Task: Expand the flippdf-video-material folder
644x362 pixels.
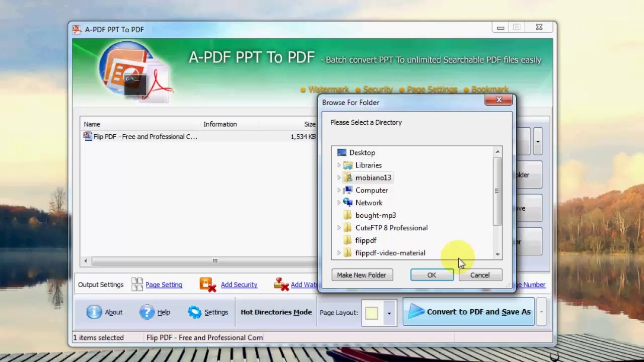Action: click(339, 253)
